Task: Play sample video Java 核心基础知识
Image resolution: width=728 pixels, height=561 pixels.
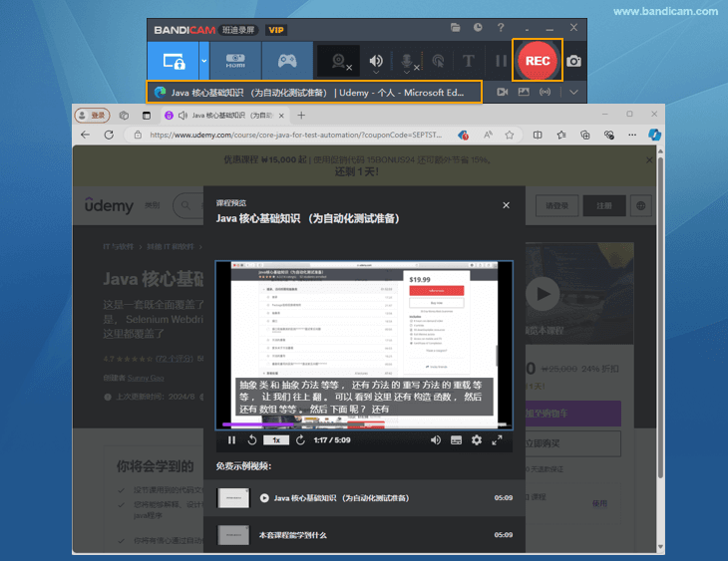Action: click(364, 498)
